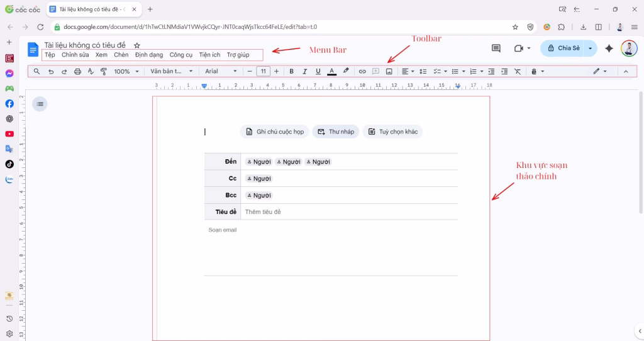
Task: Select the Thư nháp chip
Action: (336, 131)
